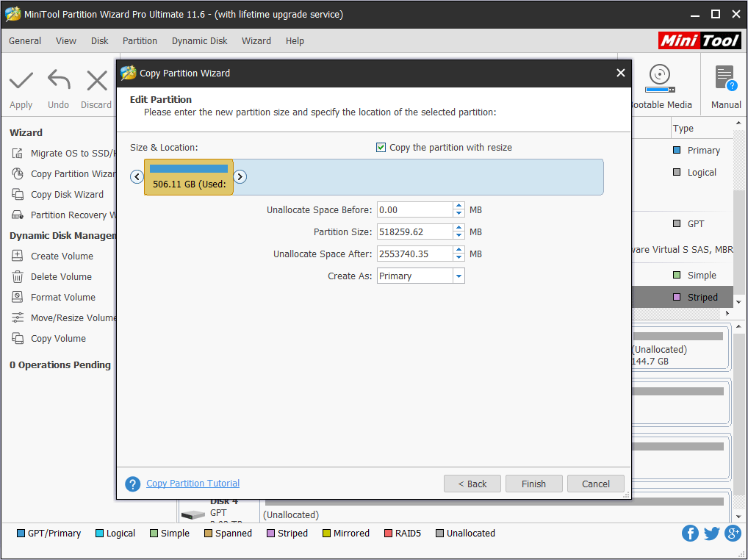
Task: Click the Finish button
Action: pyautogui.click(x=533, y=484)
